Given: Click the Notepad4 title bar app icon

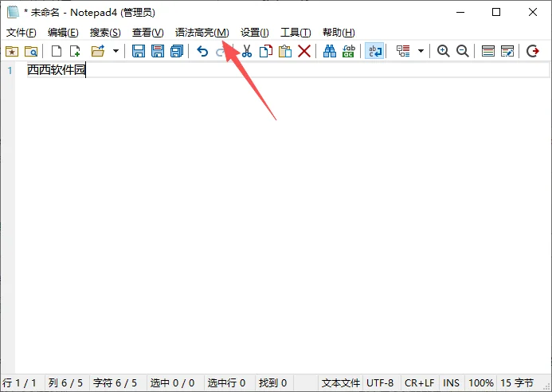Looking at the screenshot, I should tap(13, 12).
